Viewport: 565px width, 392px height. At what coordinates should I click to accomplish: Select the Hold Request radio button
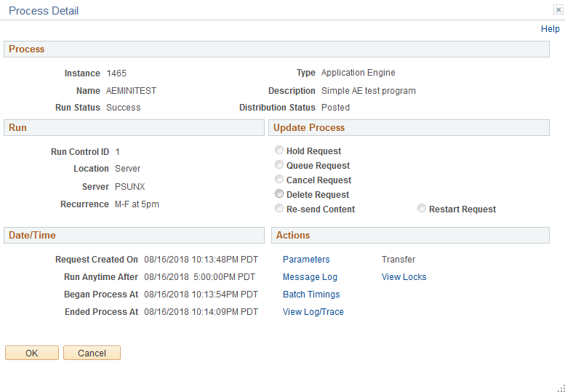point(279,150)
